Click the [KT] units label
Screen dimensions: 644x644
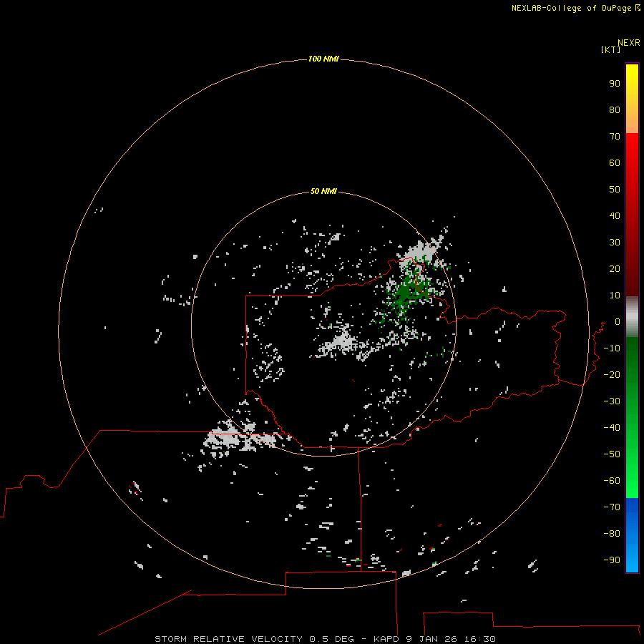[610, 49]
